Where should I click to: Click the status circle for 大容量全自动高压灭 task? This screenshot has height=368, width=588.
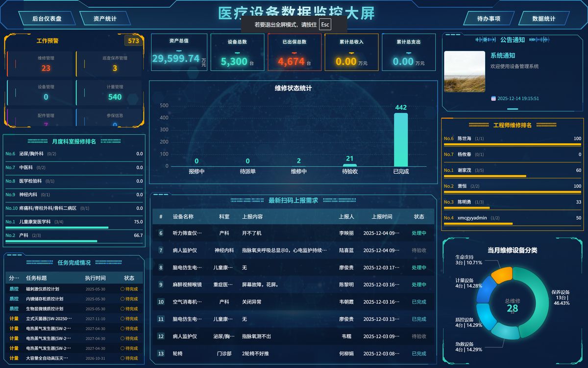coord(122,358)
